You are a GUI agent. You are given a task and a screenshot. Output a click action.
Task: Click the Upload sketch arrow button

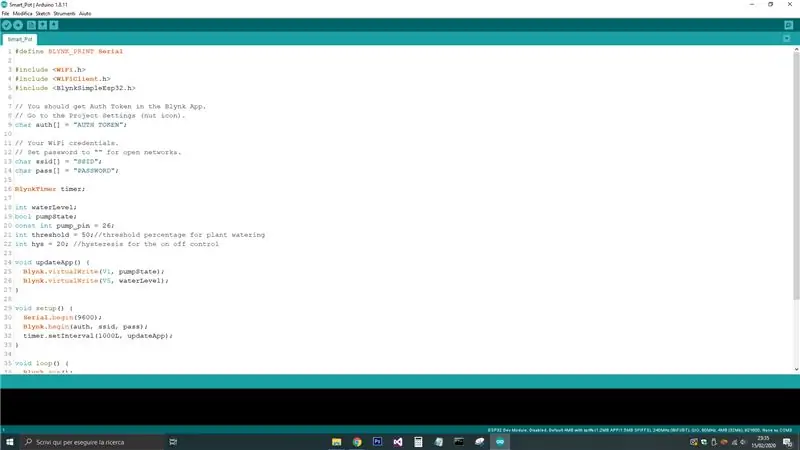[x=18, y=25]
